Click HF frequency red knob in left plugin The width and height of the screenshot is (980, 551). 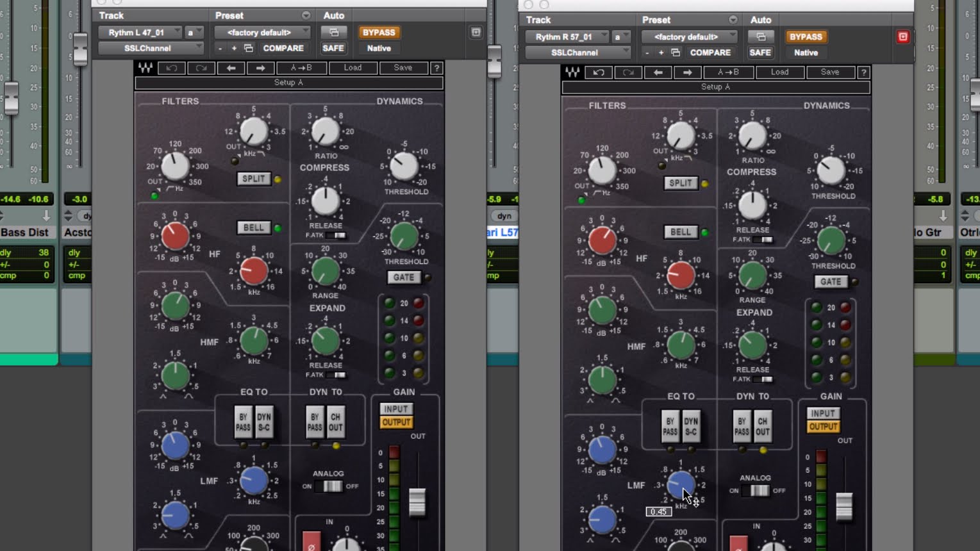point(253,271)
